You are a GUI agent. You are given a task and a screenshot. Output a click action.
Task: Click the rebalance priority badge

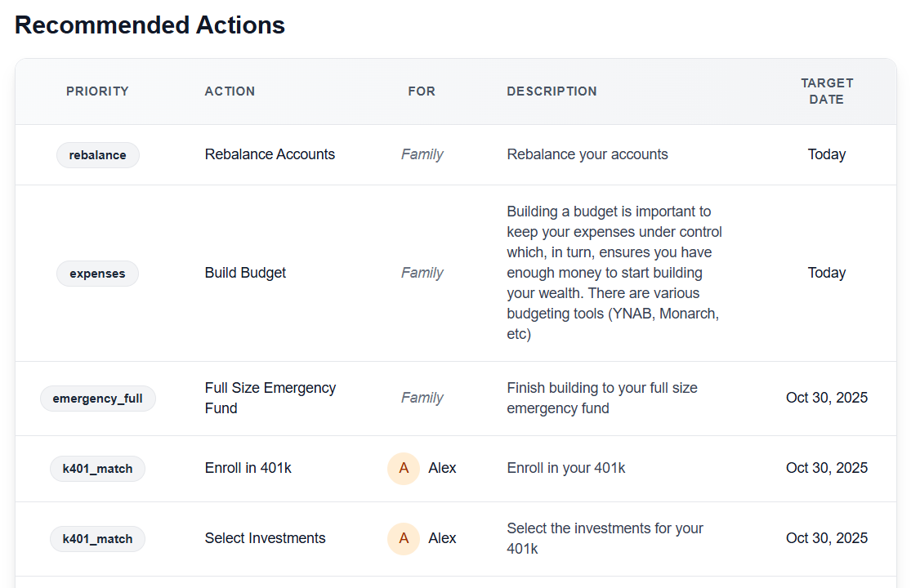[x=97, y=155]
